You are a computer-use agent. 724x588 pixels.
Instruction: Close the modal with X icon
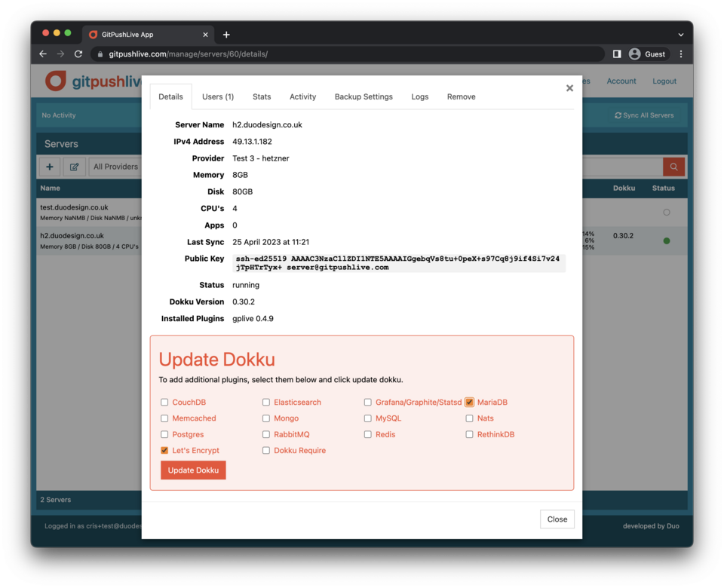point(570,88)
